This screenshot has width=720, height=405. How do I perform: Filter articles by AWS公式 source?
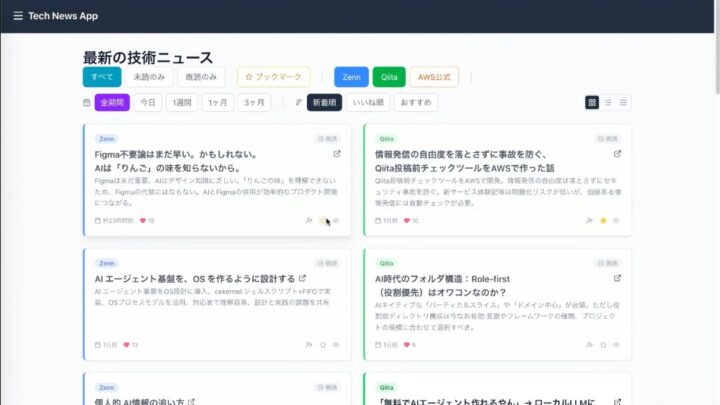(x=434, y=77)
